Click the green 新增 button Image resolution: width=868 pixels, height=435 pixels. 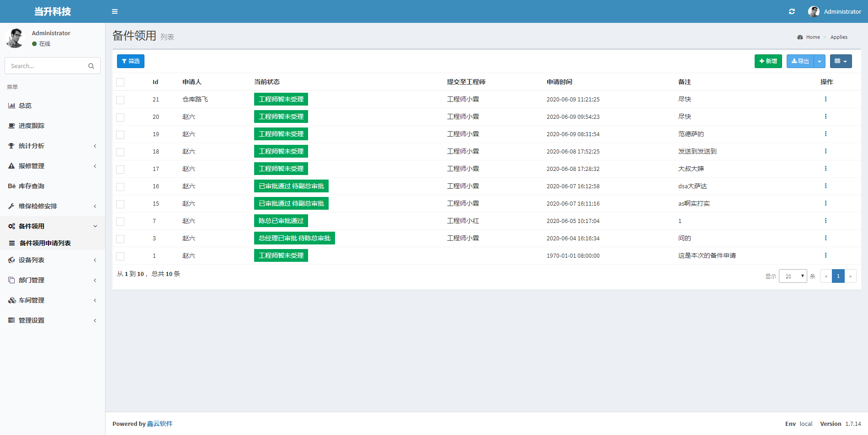768,61
